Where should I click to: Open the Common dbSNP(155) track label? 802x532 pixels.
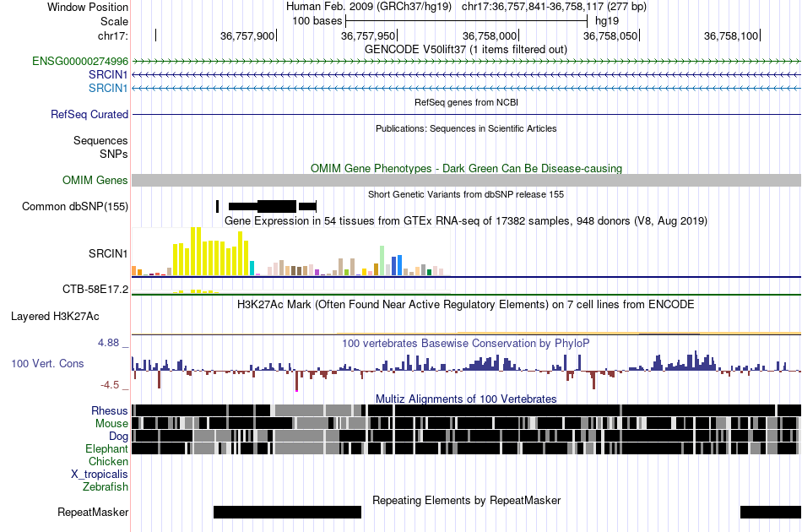click(x=75, y=207)
